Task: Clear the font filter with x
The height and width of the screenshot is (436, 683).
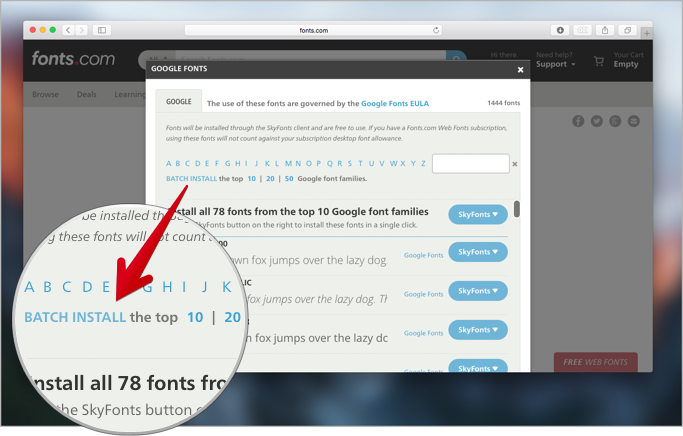Action: coord(515,164)
